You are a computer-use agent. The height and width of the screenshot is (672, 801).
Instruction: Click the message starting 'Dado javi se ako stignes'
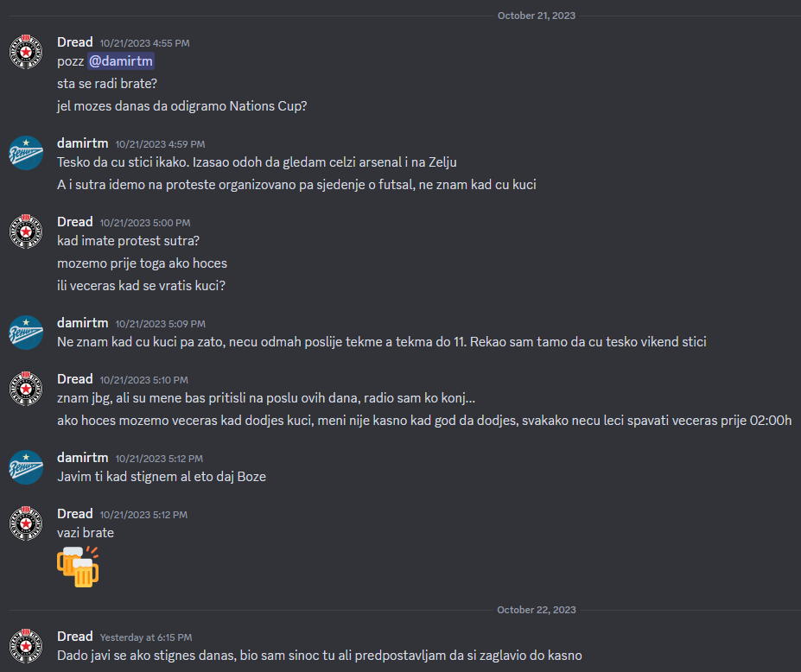coord(319,656)
